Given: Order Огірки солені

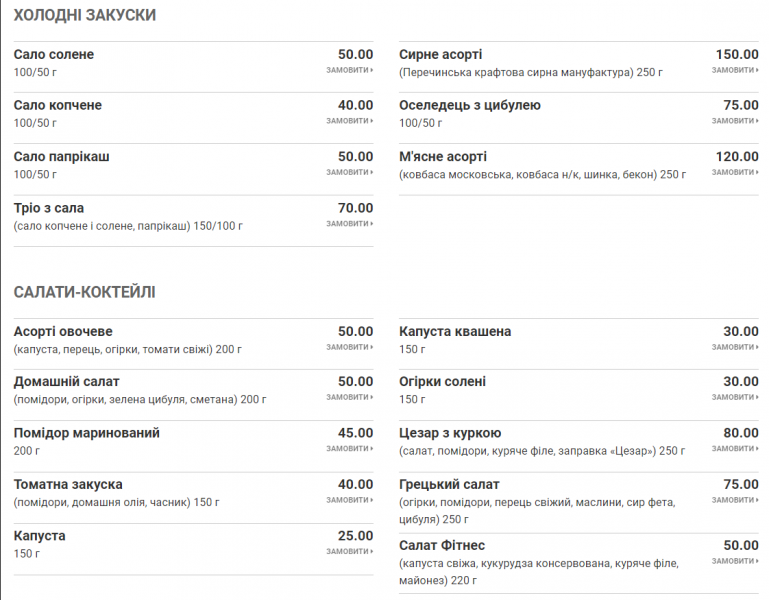Looking at the screenshot, I should pos(734,398).
